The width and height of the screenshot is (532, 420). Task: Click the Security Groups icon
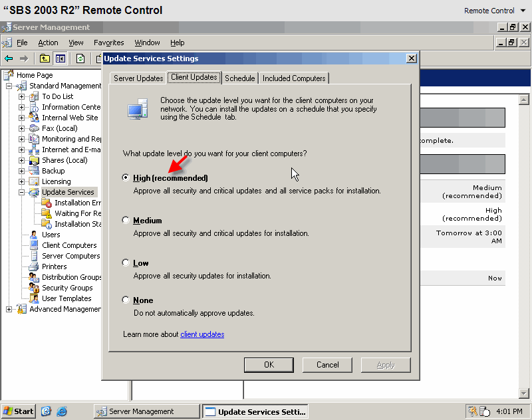(x=34, y=288)
